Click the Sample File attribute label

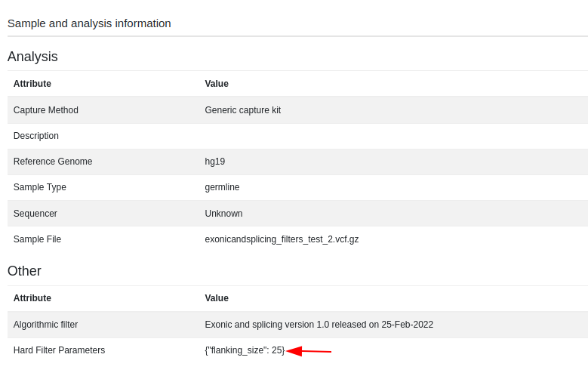(37, 239)
